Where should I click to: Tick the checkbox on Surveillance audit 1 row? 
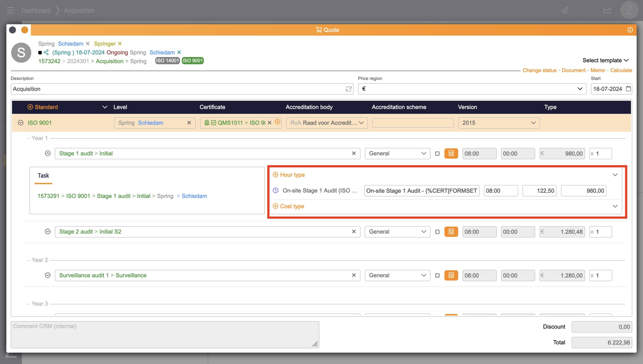437,275
